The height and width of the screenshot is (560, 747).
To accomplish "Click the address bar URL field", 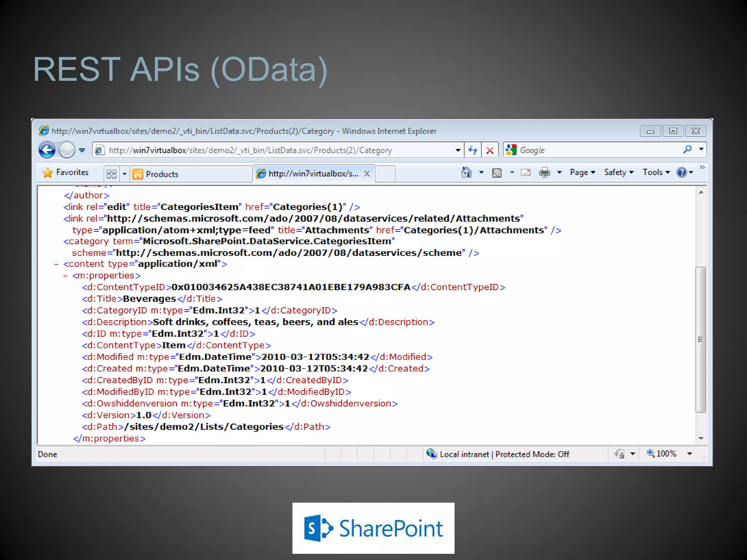I will pos(274,150).
